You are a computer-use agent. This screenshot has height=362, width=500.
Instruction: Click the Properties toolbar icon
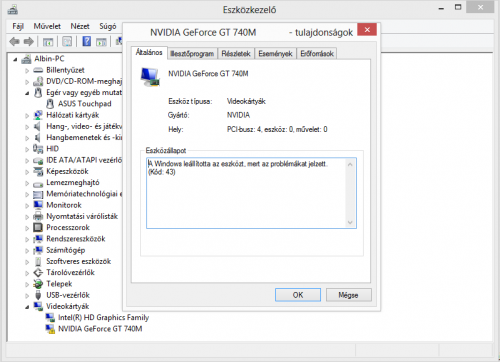[67, 42]
